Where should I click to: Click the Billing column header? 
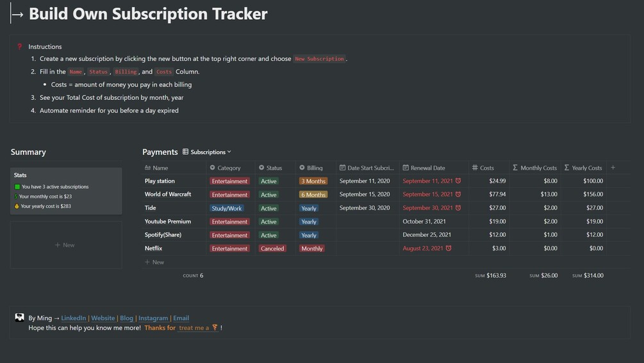311,168
